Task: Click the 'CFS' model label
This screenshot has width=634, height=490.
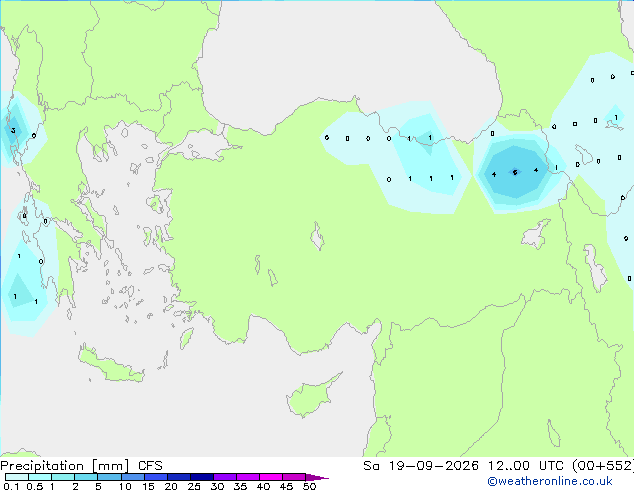Action: tap(150, 466)
